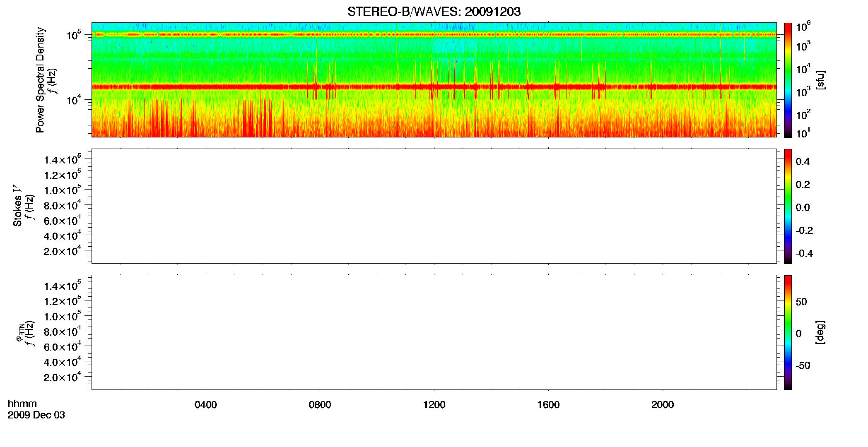Click the Stokes V axis label
868x447 pixels.
click(17, 206)
